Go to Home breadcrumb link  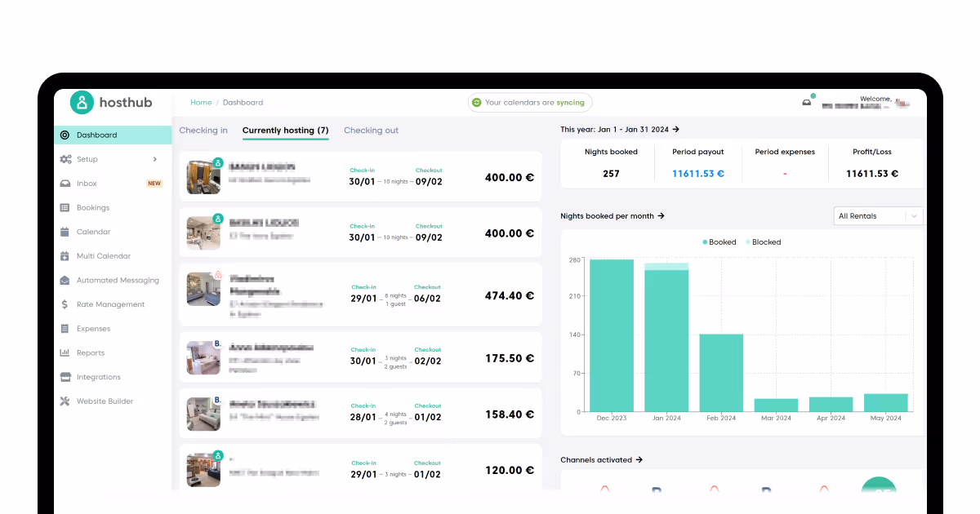201,103
